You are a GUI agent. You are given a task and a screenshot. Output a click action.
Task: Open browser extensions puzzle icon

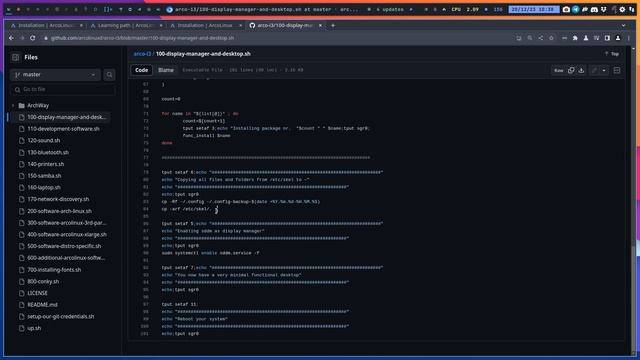[575, 38]
